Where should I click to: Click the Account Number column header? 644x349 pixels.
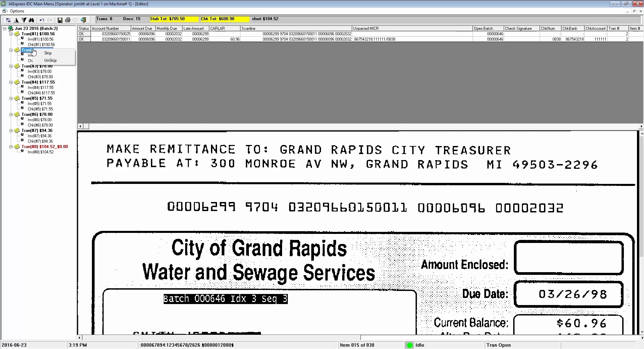coord(111,29)
